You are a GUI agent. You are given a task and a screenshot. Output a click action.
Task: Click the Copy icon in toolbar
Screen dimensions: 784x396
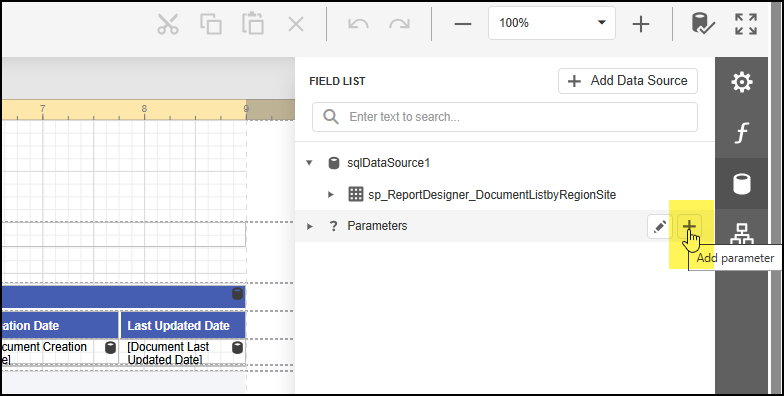210,24
